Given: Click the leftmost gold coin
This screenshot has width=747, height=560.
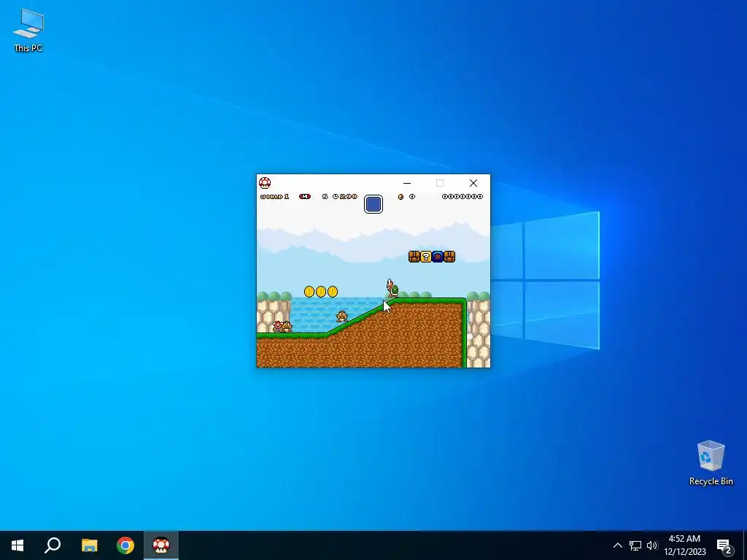Looking at the screenshot, I should [309, 292].
